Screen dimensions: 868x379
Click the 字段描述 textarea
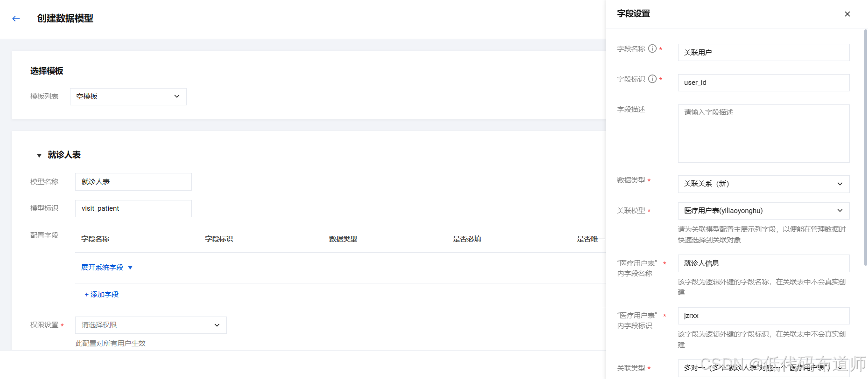point(763,133)
